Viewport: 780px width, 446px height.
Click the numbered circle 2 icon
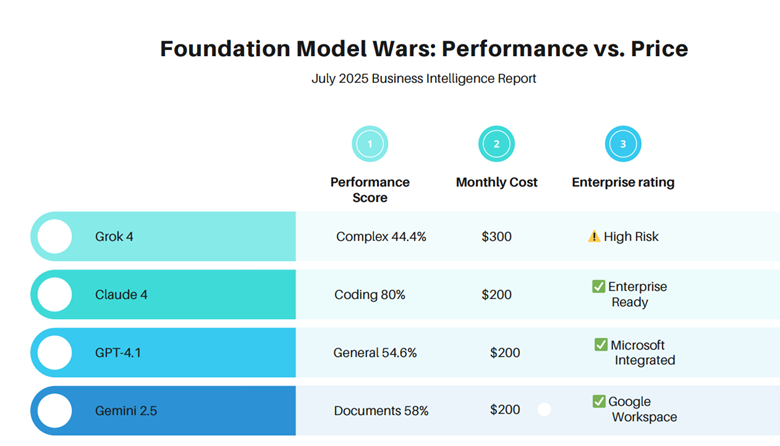coord(496,144)
